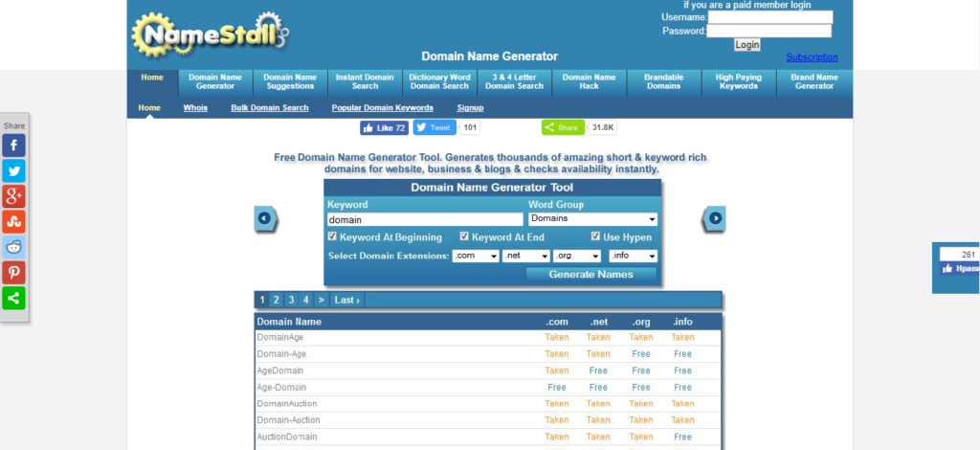980x450 pixels.
Task: Click the Username input field
Action: pos(770,17)
